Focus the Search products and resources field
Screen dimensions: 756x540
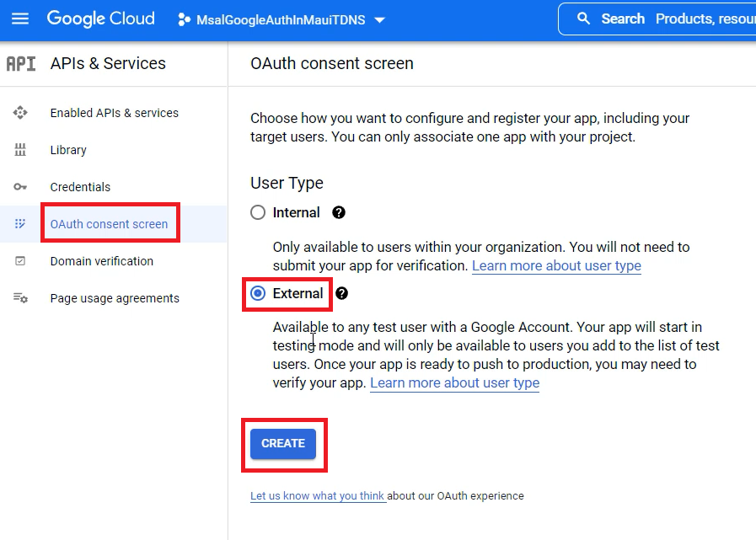click(x=657, y=19)
